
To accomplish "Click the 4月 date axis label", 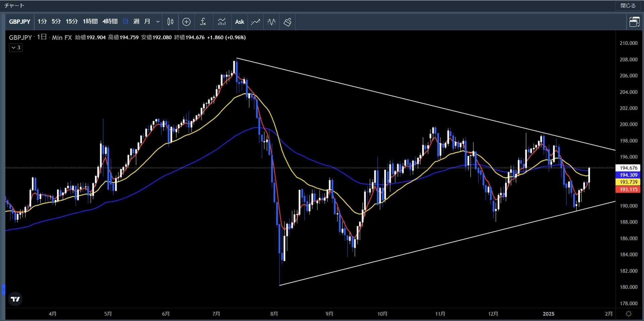I will pos(53,314).
